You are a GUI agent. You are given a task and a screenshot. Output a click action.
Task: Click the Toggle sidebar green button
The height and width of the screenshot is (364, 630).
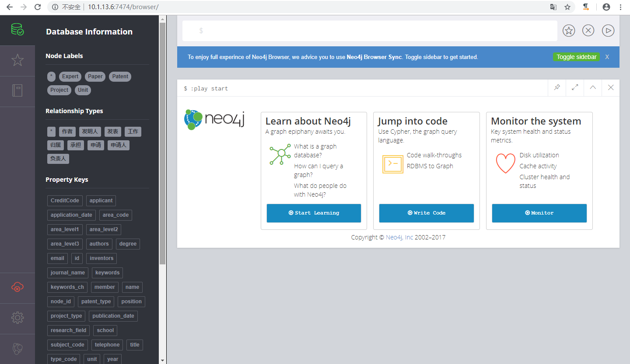click(x=576, y=57)
